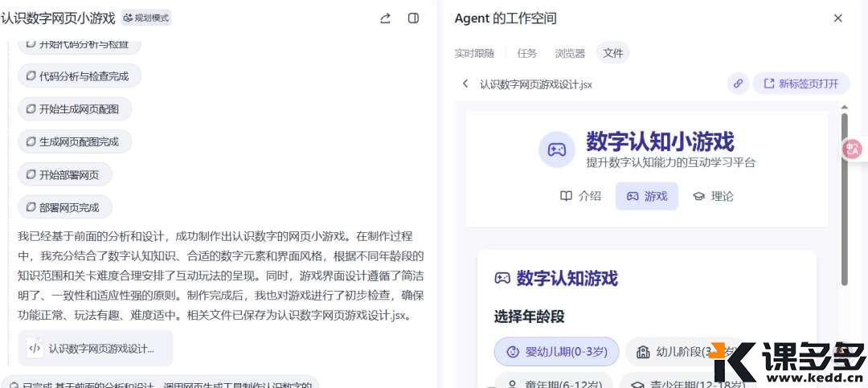Click the subtitle 提升数字认知能力的互动学习平台
The width and height of the screenshot is (868, 388).
pos(671,162)
